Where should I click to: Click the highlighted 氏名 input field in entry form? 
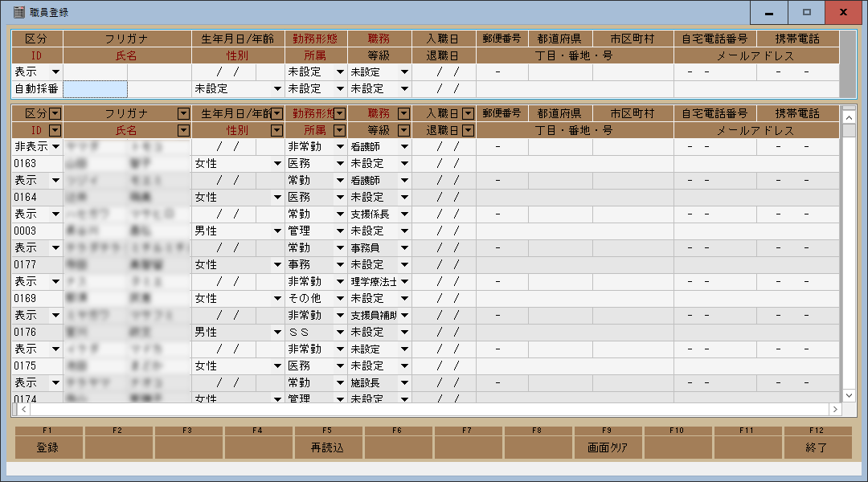[x=95, y=89]
